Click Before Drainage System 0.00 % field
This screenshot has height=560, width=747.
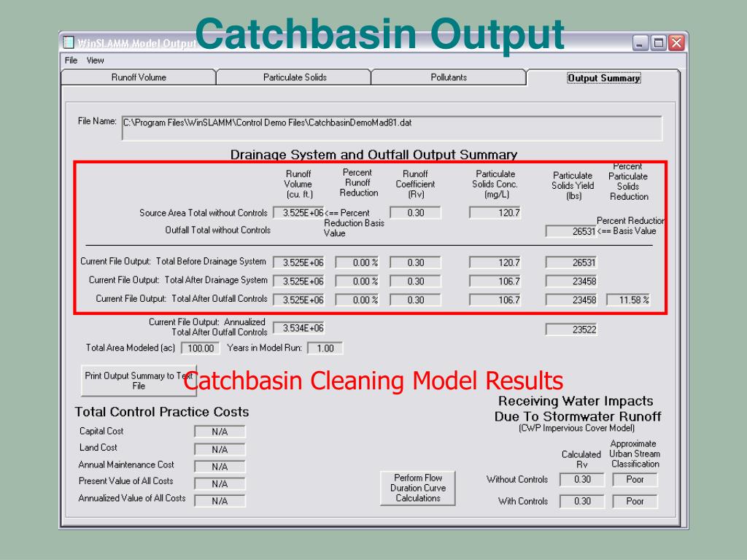tap(357, 262)
